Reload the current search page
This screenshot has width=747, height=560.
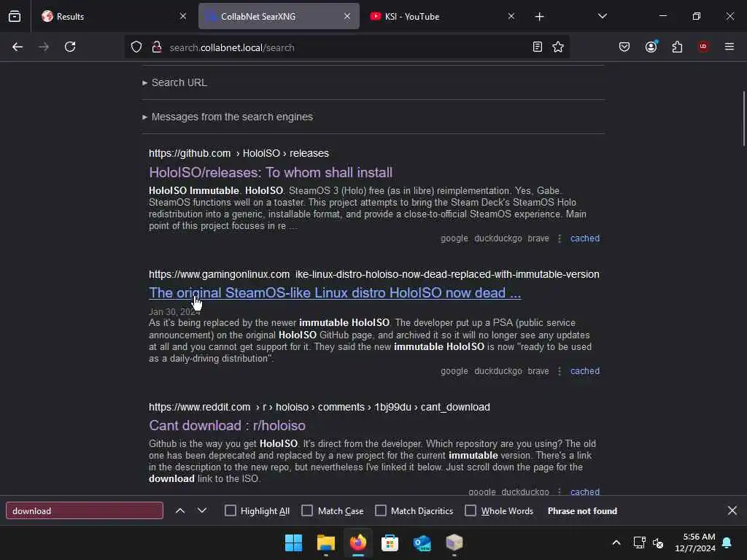70,47
